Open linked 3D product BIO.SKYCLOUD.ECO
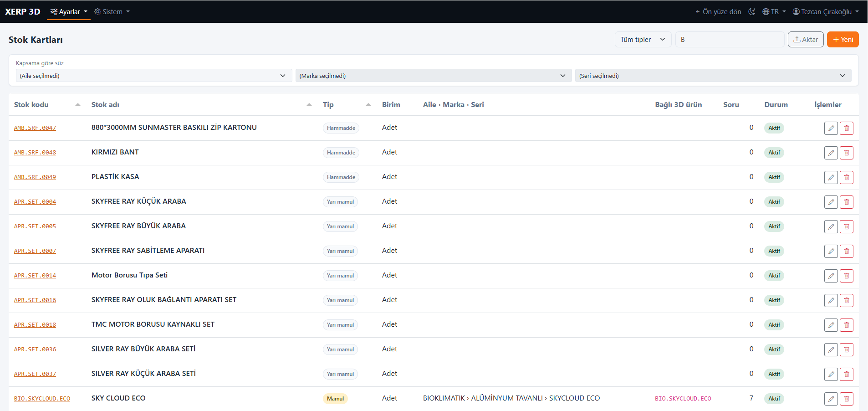Image resolution: width=868 pixels, height=411 pixels. coord(683,399)
